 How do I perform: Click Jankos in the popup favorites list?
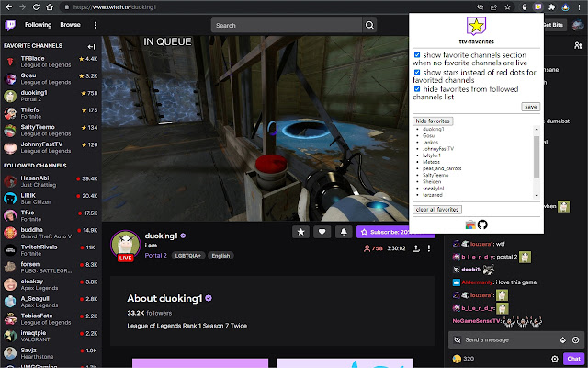tap(430, 143)
